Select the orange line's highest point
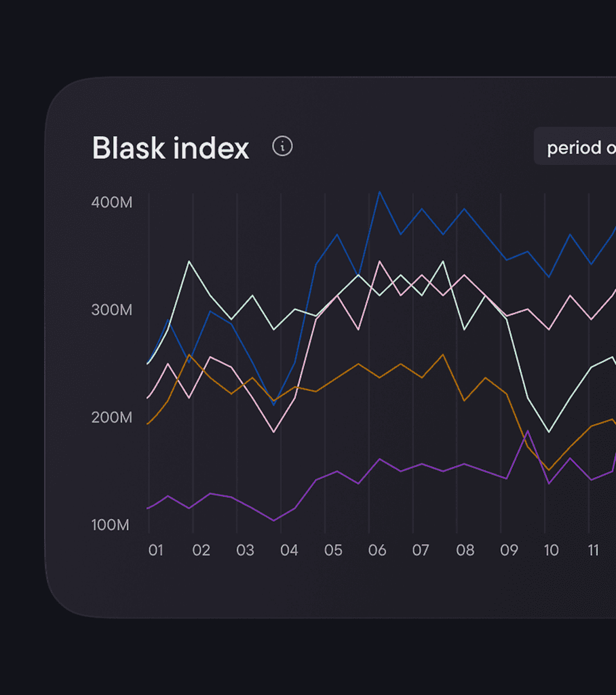 (x=443, y=354)
